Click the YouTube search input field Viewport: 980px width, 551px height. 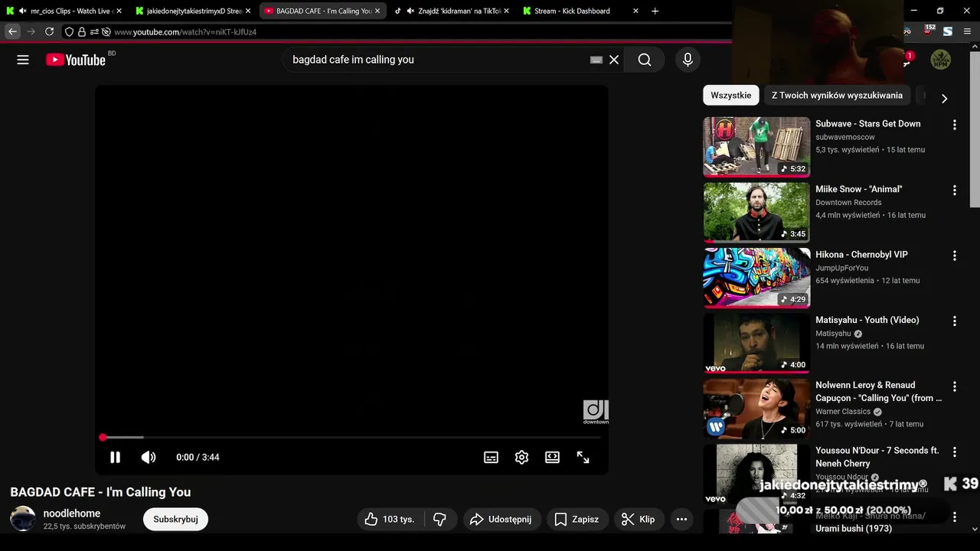[436, 60]
